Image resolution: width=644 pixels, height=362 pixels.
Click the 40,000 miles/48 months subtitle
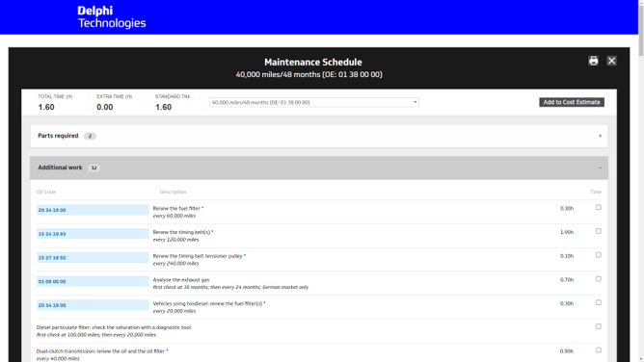coord(309,74)
